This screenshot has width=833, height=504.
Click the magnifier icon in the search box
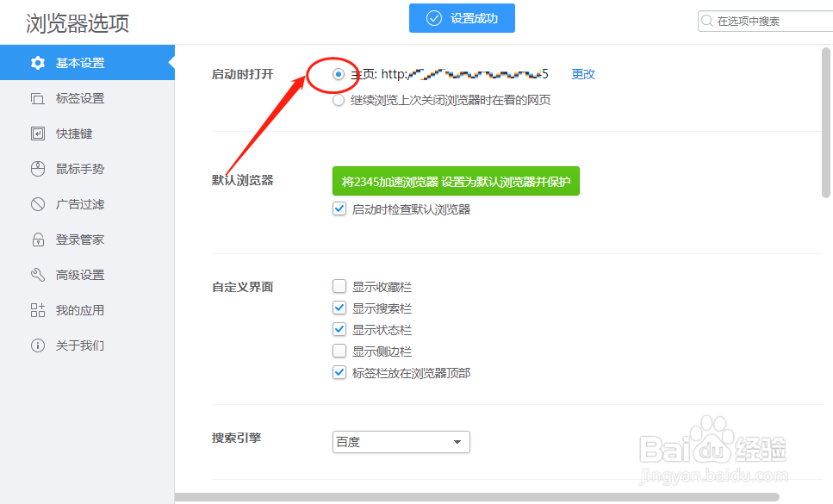[707, 21]
